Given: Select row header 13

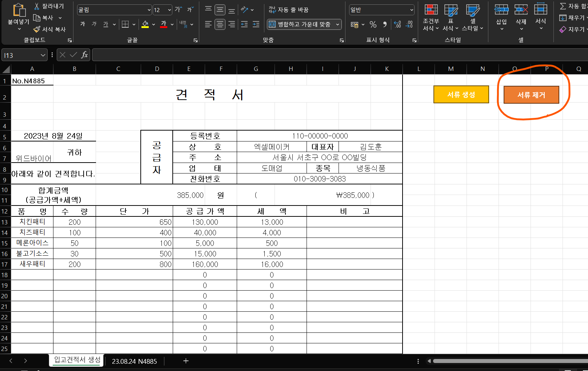Looking at the screenshot, I should pos(5,222).
